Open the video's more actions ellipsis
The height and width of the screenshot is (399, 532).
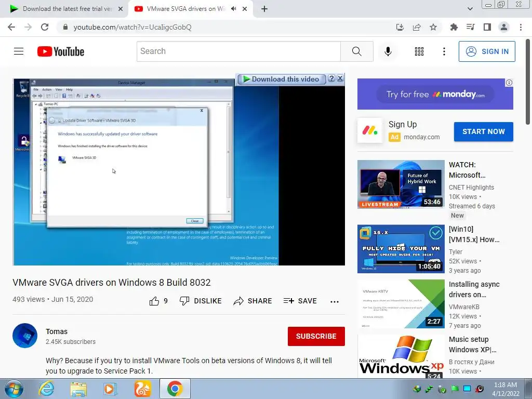tap(334, 301)
